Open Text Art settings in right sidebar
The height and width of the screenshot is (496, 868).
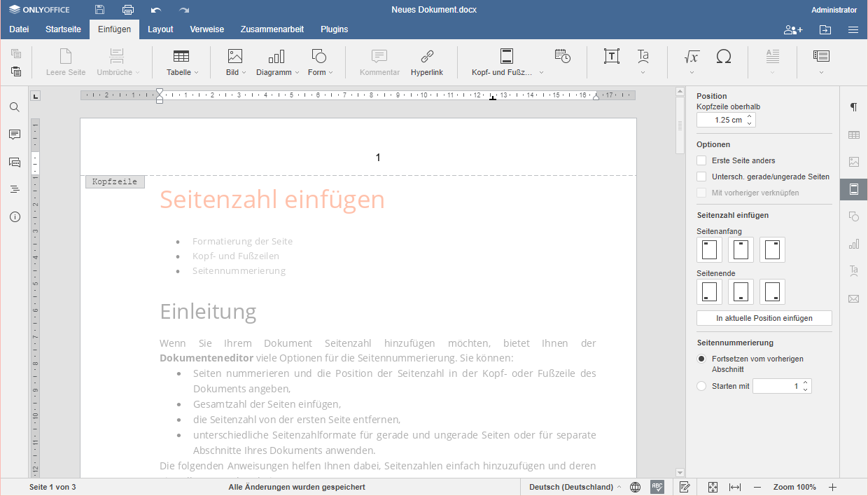[854, 271]
